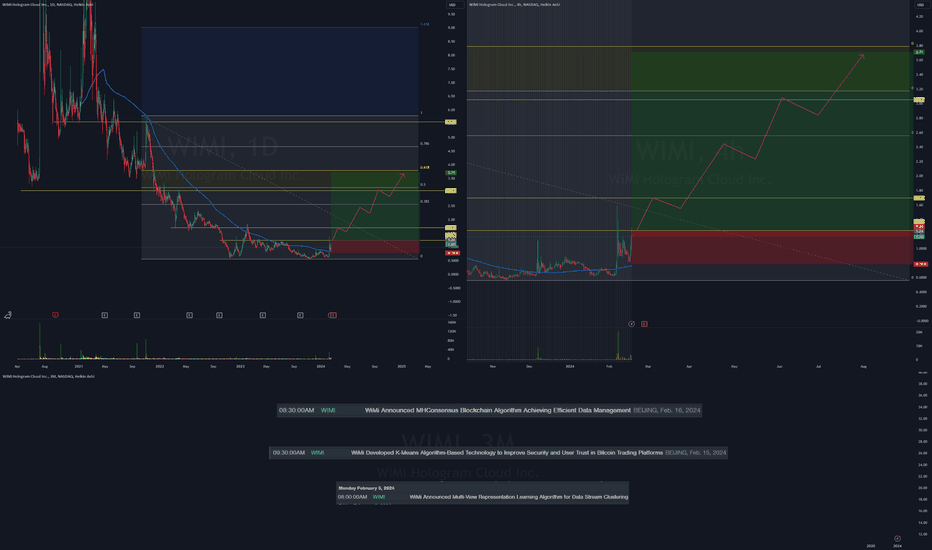Click the go-to-realtime icon on 3M chart
This screenshot has width=932, height=550.
(898, 539)
